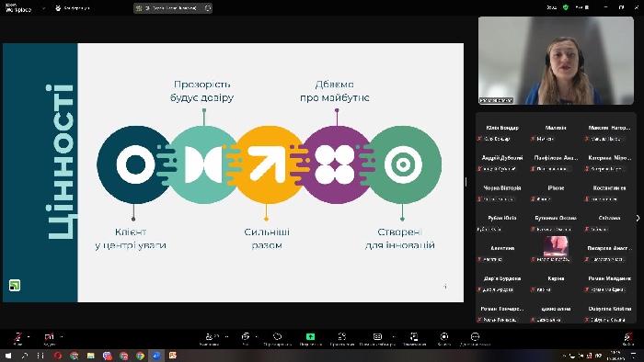Unmute the microphone in the Zoom toolbar
The width and height of the screenshot is (644, 362).
[17, 336]
